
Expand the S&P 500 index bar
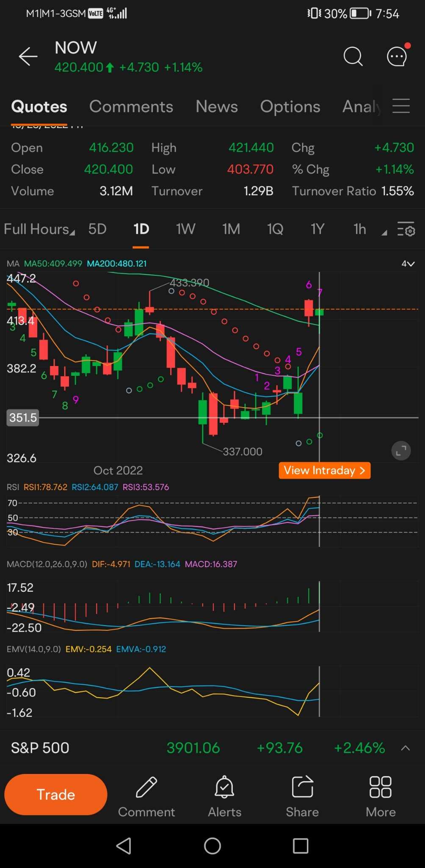(x=405, y=748)
